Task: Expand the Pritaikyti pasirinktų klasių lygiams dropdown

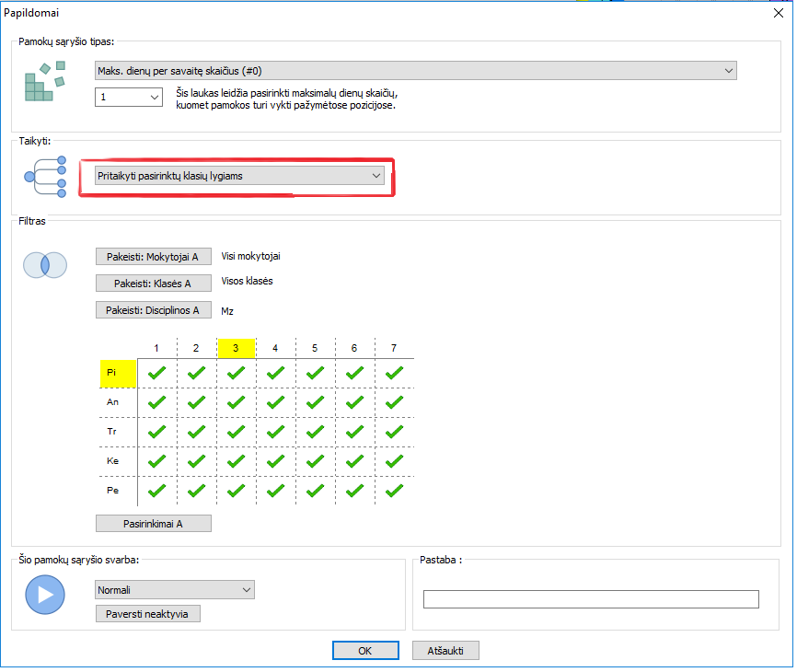Action: pos(239,176)
